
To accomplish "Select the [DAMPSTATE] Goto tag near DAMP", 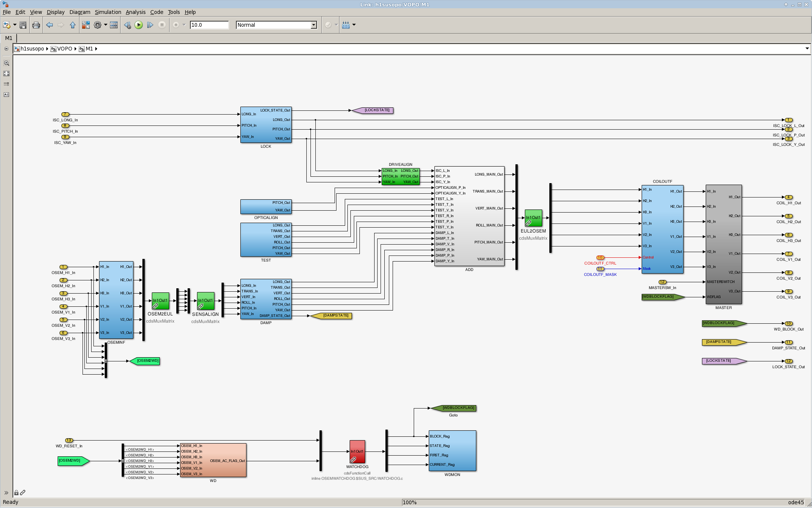I will pos(331,316).
